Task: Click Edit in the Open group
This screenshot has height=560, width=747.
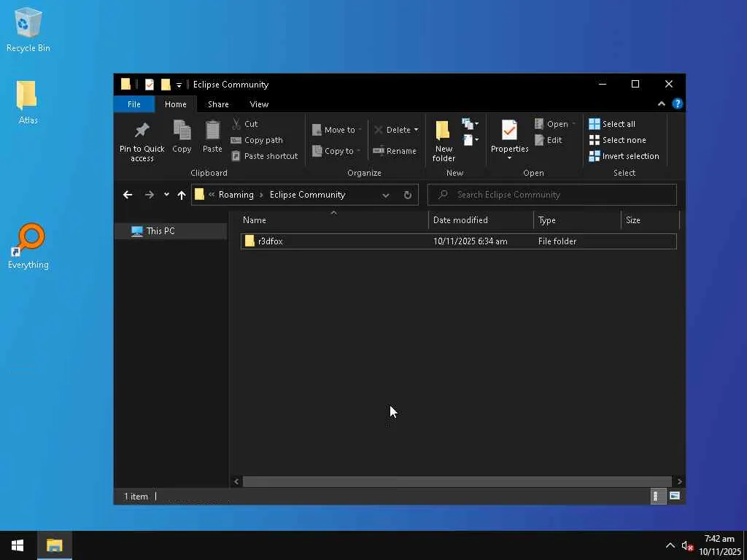Action: point(549,140)
